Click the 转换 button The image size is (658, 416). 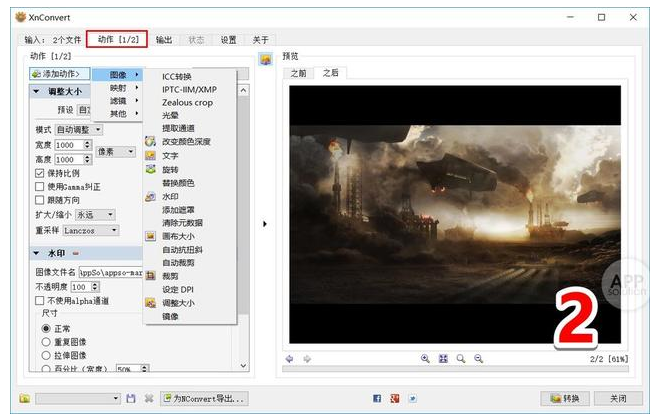563,398
